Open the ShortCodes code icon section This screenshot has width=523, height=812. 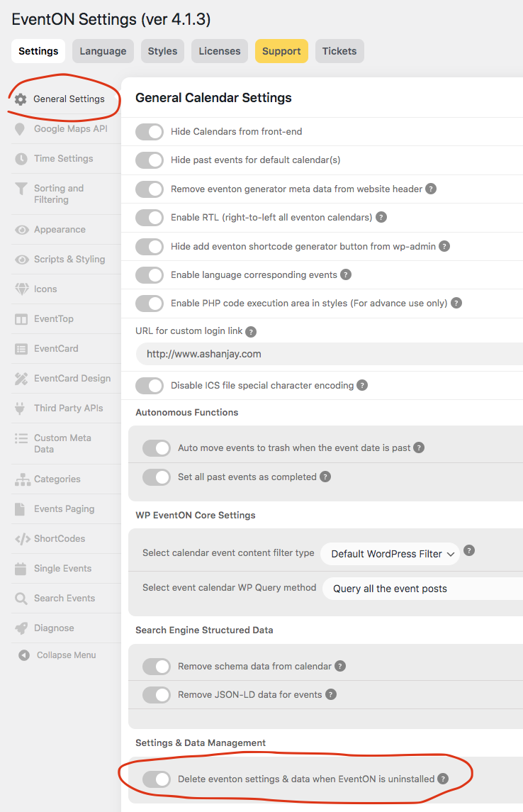tap(21, 538)
